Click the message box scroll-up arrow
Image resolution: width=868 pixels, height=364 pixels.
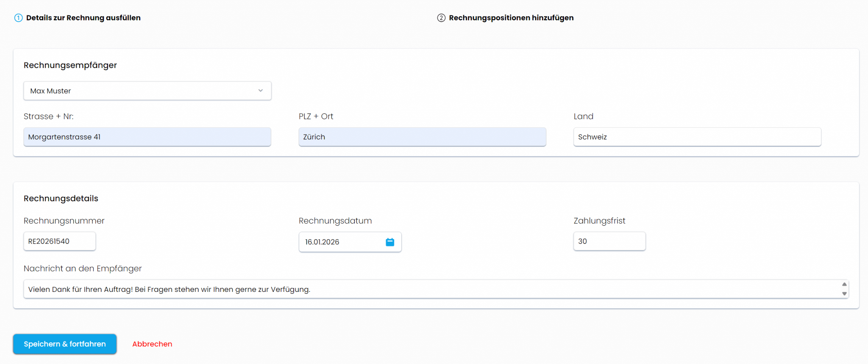coord(844,284)
